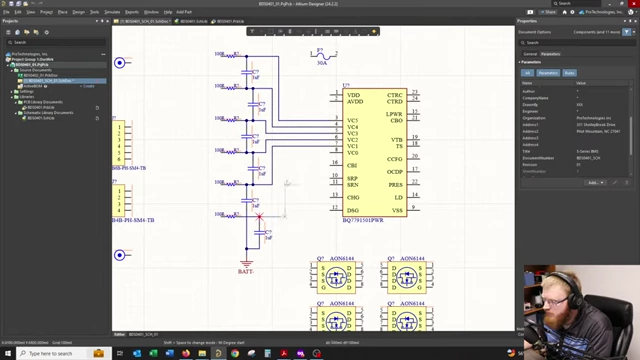640x360 pixels.
Task: Click the BQ7791501PWR chip symbol body
Action: click(375, 153)
